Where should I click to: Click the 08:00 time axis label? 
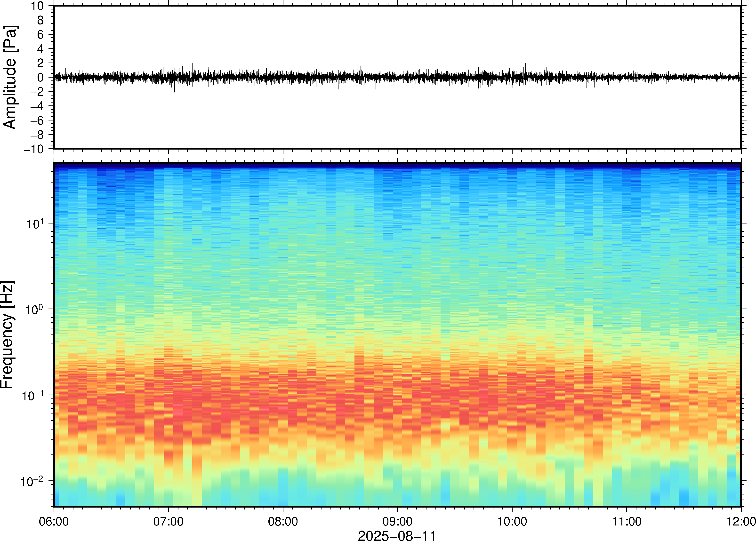click(283, 521)
